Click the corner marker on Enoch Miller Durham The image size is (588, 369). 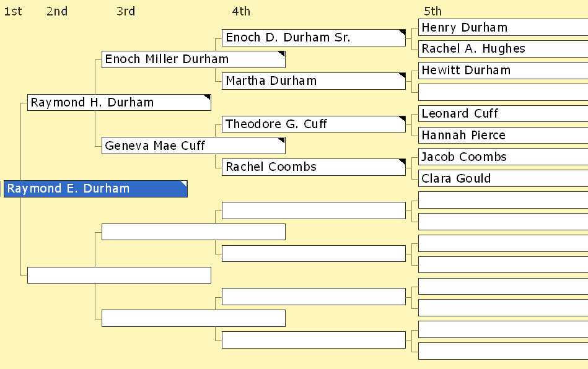(x=282, y=54)
